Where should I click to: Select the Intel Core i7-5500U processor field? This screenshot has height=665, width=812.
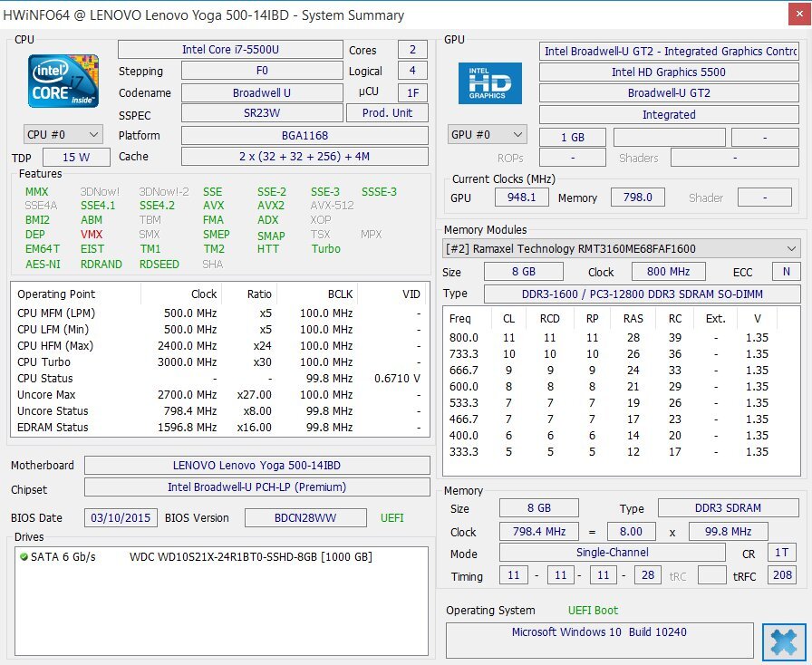click(x=230, y=49)
